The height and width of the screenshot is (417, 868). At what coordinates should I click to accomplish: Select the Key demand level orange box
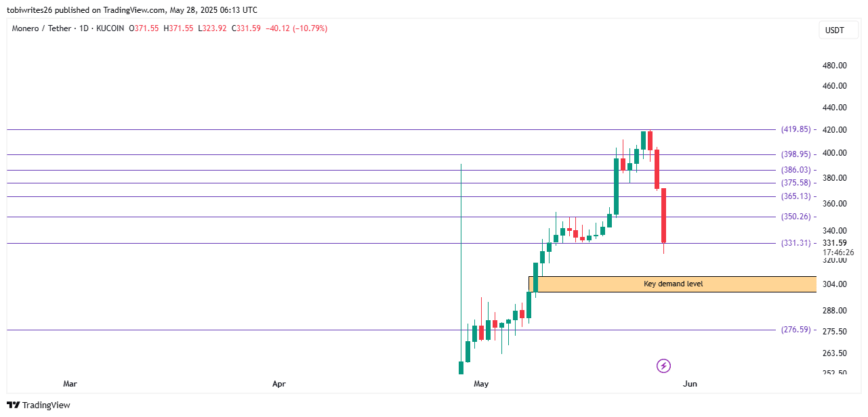[673, 284]
